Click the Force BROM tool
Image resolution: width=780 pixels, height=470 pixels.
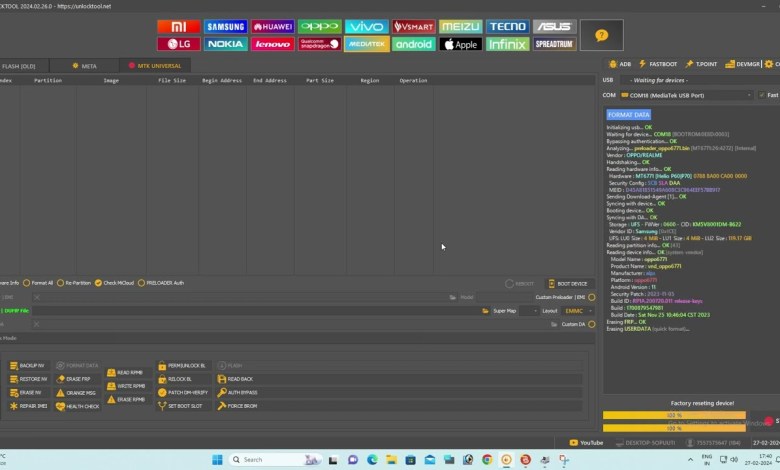237,406
